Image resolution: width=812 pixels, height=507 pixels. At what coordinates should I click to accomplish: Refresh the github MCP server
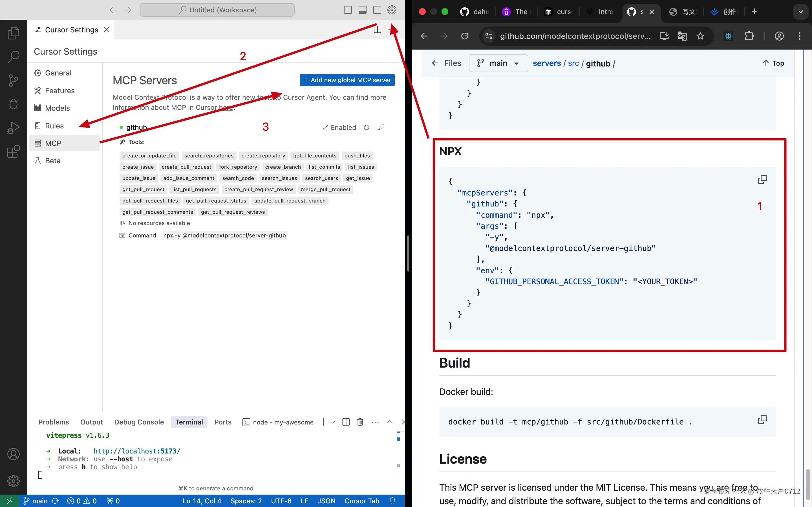pyautogui.click(x=367, y=127)
